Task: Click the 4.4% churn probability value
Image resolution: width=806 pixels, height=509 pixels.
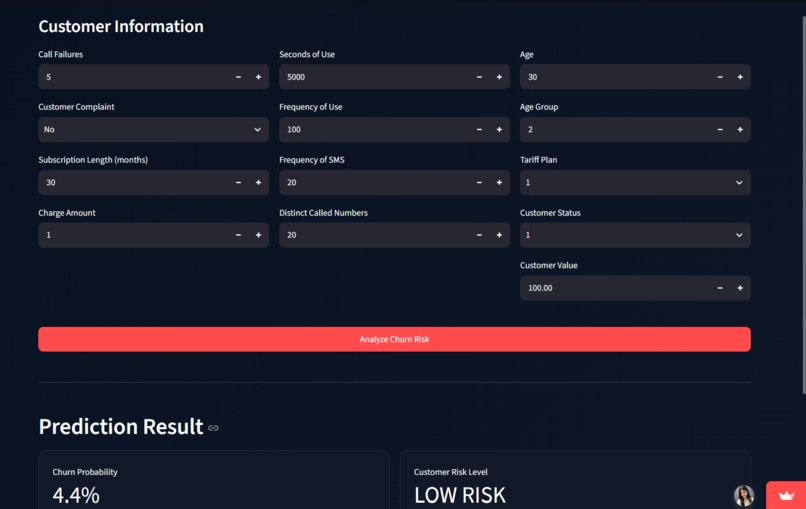Action: tap(76, 496)
